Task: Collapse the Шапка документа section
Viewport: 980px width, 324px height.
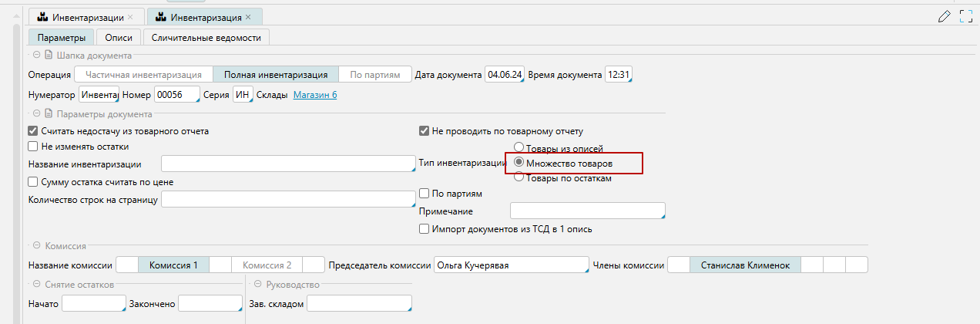Action: 35,55
